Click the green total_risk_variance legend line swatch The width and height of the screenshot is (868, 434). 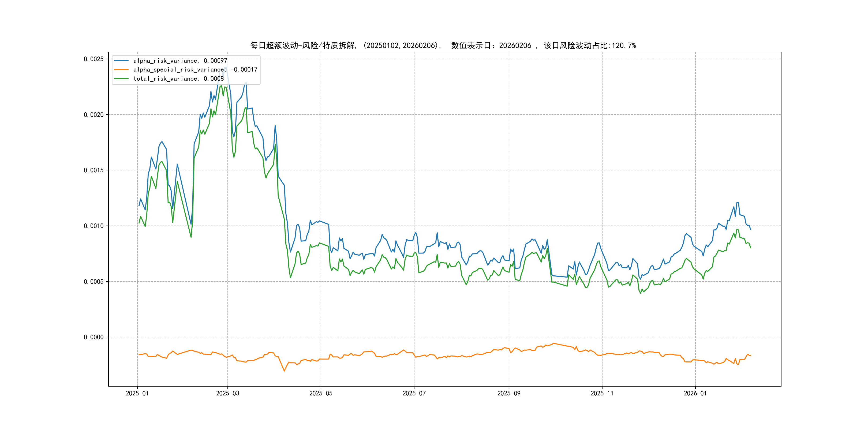[x=121, y=78]
